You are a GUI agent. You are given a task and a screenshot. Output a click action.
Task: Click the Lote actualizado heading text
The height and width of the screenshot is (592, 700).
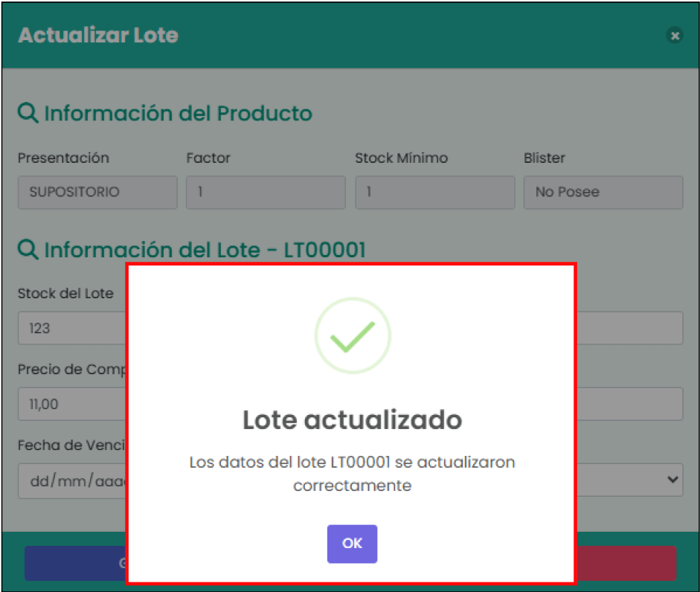point(352,420)
